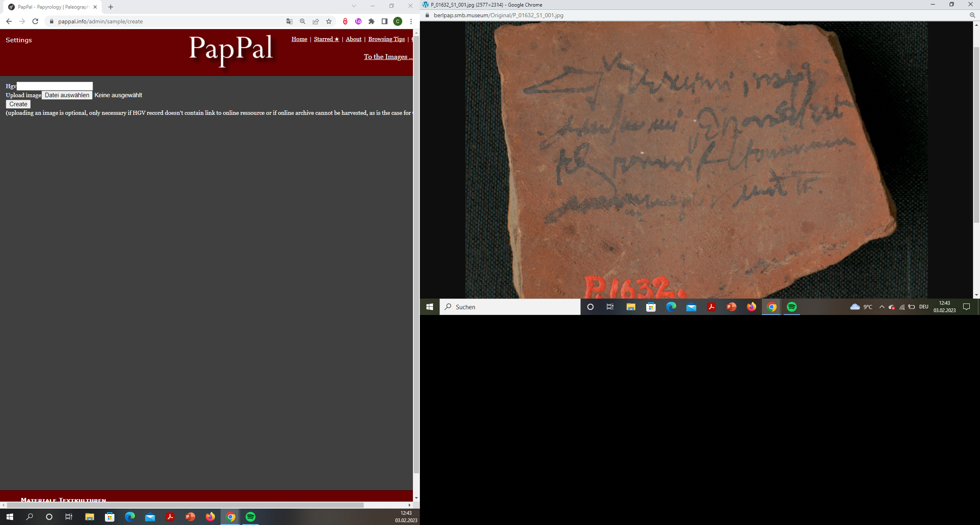Open Chrome in bottom taskbar
This screenshot has width=980, height=525.
coord(230,517)
